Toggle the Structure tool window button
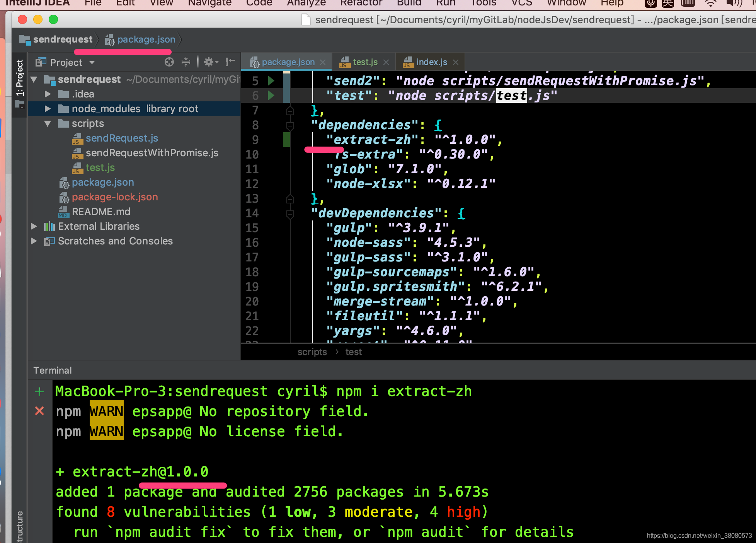The height and width of the screenshot is (543, 756). tap(19, 526)
